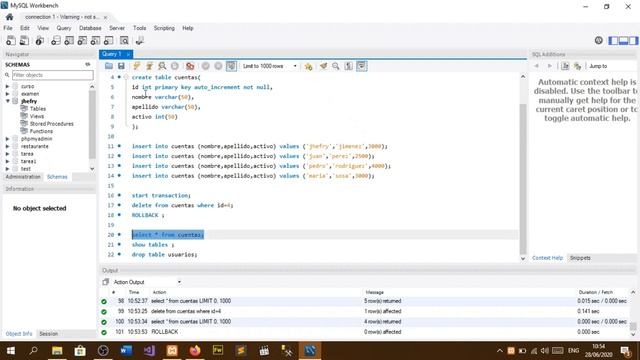Click manual context help icon

pyautogui.click(x=565, y=66)
